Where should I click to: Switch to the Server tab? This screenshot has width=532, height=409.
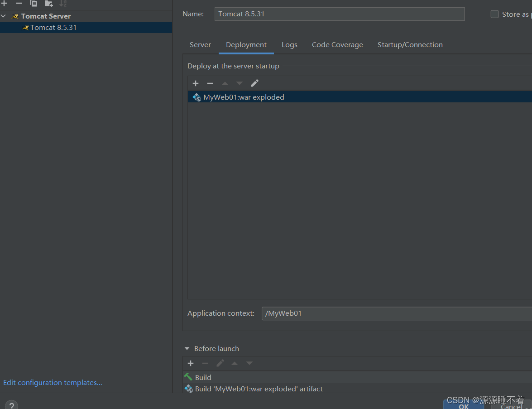[200, 45]
